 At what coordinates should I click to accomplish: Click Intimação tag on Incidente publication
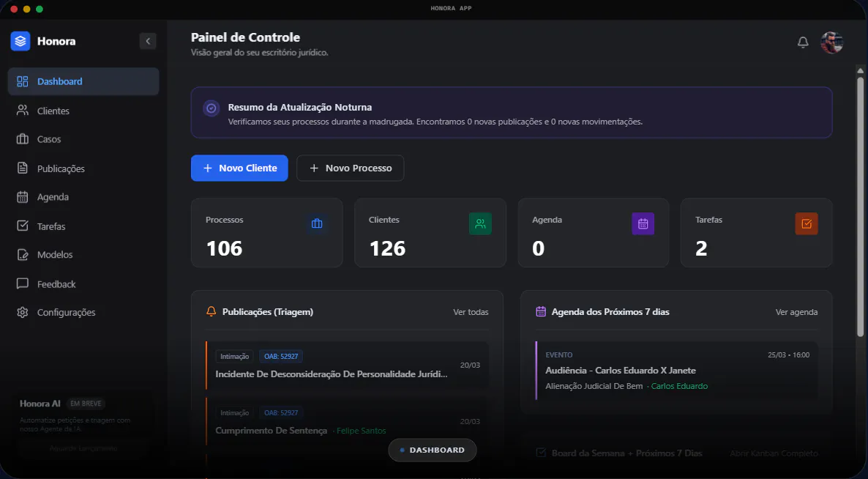pos(235,357)
